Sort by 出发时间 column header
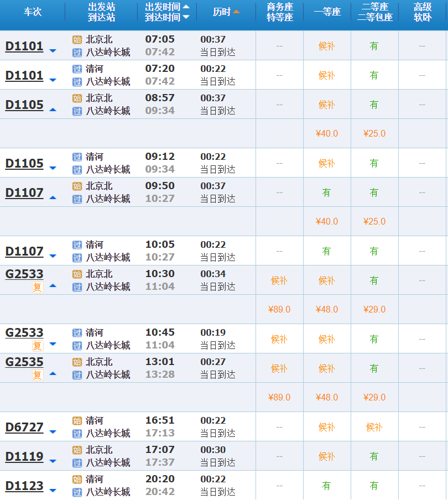Image resolution: width=448 pixels, height=500 pixels. (x=162, y=7)
